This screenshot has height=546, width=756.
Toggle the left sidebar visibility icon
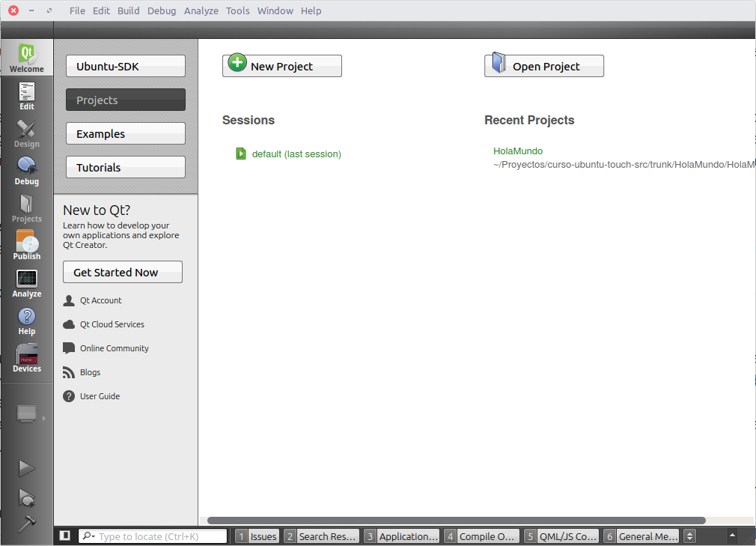pyautogui.click(x=64, y=536)
